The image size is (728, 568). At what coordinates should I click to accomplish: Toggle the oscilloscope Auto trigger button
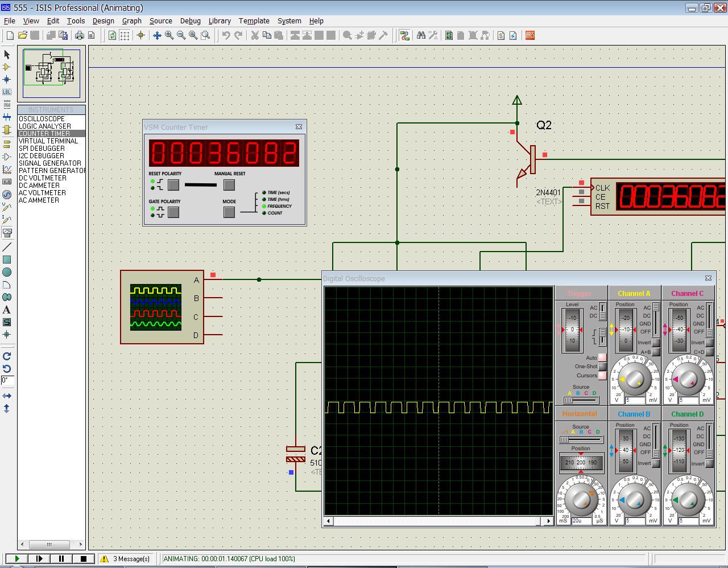point(602,357)
